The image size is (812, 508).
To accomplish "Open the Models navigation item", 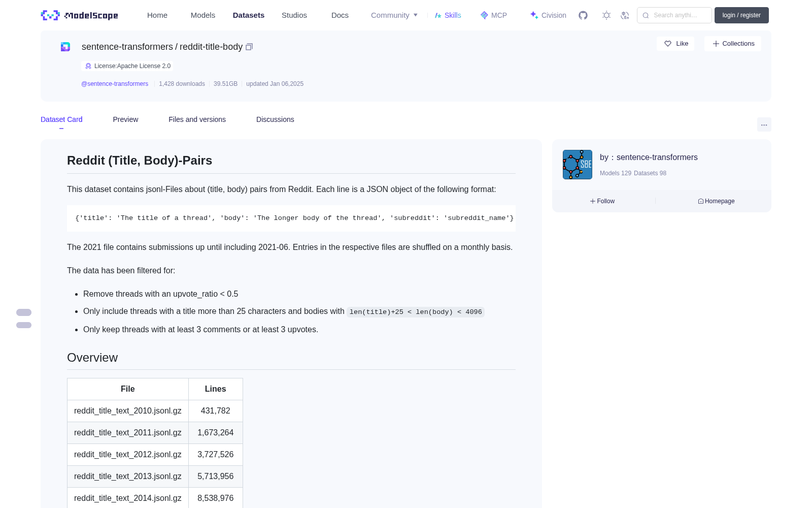I will coord(203,15).
